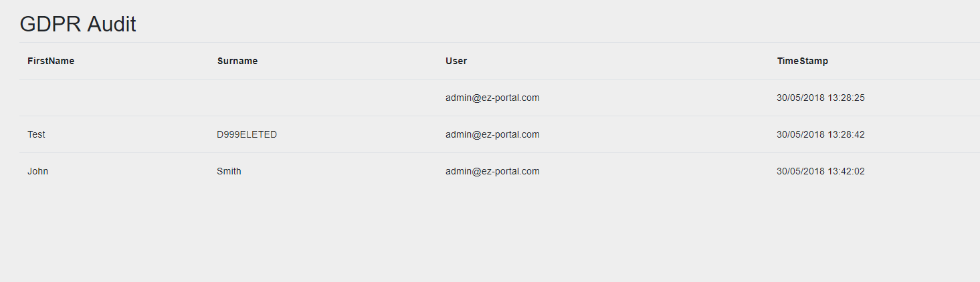Click timestamp 30/05/2018 13:42:02
This screenshot has width=980, height=282.
pos(820,171)
